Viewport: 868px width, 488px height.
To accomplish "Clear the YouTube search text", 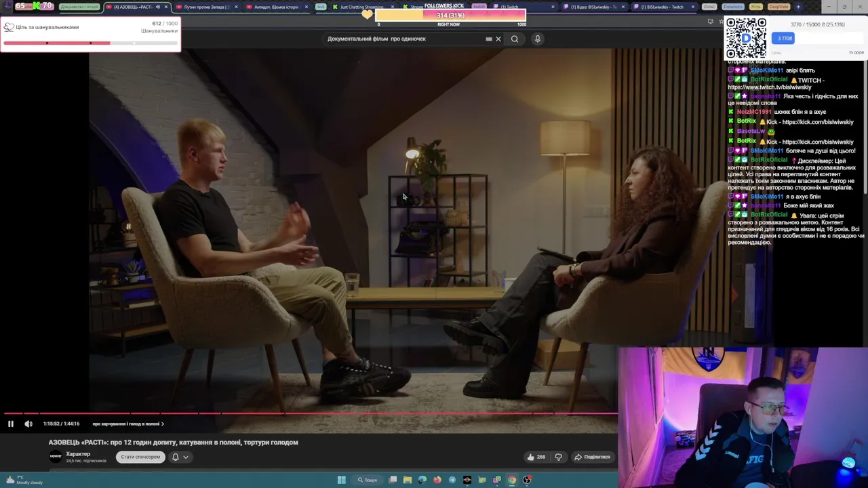I will 498,39.
